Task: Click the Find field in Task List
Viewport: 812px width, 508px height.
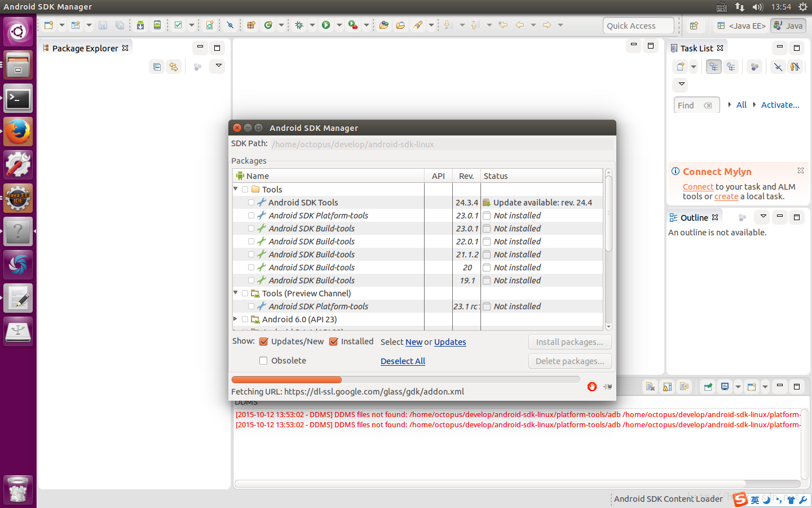Action: 697,105
